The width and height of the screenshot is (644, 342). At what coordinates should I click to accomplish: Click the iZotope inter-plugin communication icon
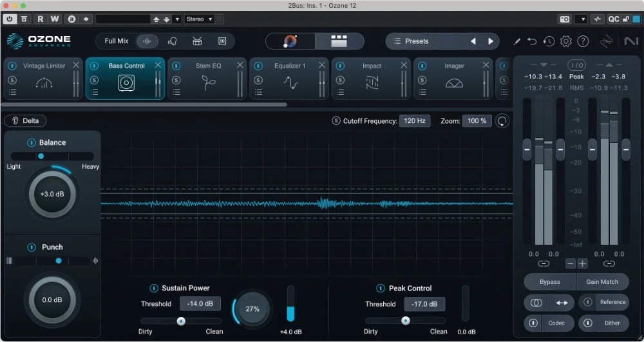click(606, 41)
